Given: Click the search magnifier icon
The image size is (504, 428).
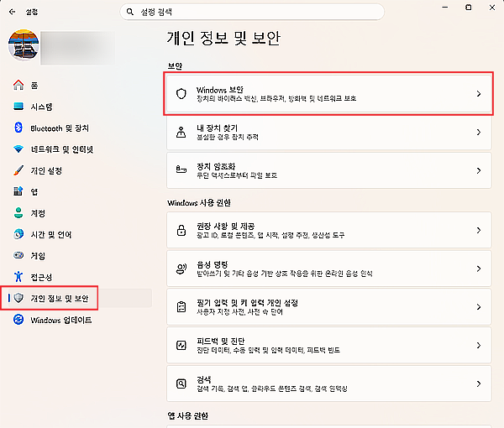Looking at the screenshot, I should [x=130, y=12].
